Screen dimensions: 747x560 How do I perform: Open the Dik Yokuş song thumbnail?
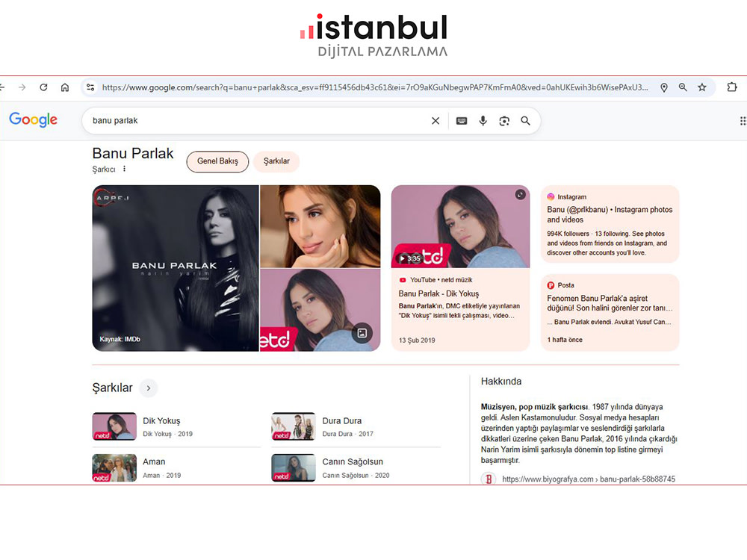click(x=114, y=426)
